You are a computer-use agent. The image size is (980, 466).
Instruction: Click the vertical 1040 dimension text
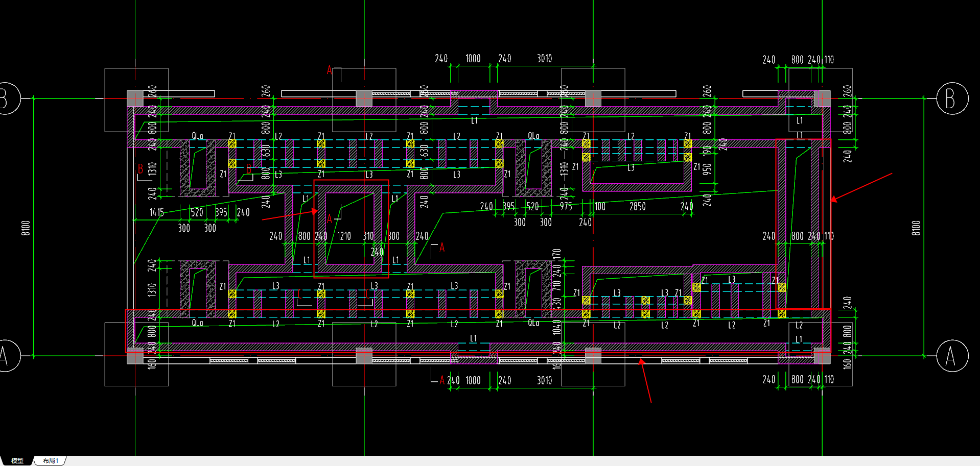click(556, 327)
